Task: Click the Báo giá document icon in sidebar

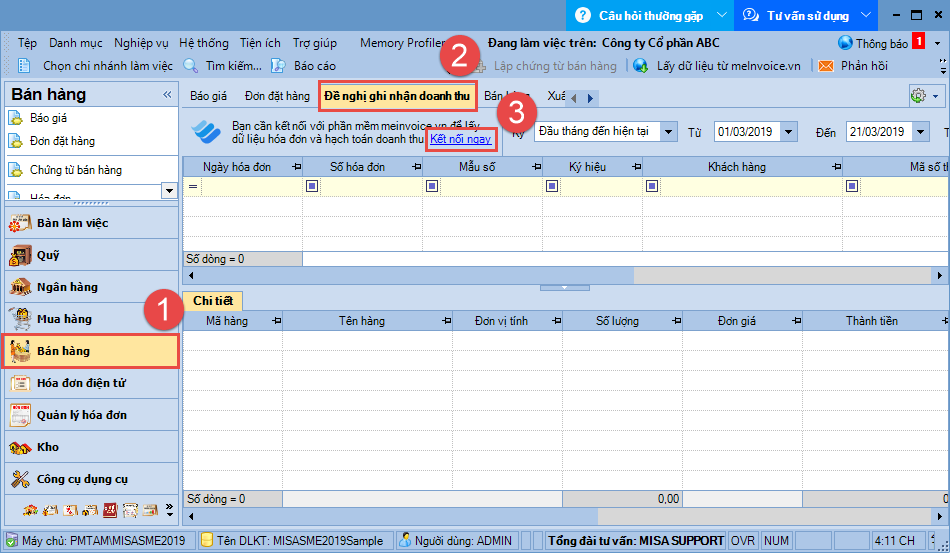Action: point(16,118)
